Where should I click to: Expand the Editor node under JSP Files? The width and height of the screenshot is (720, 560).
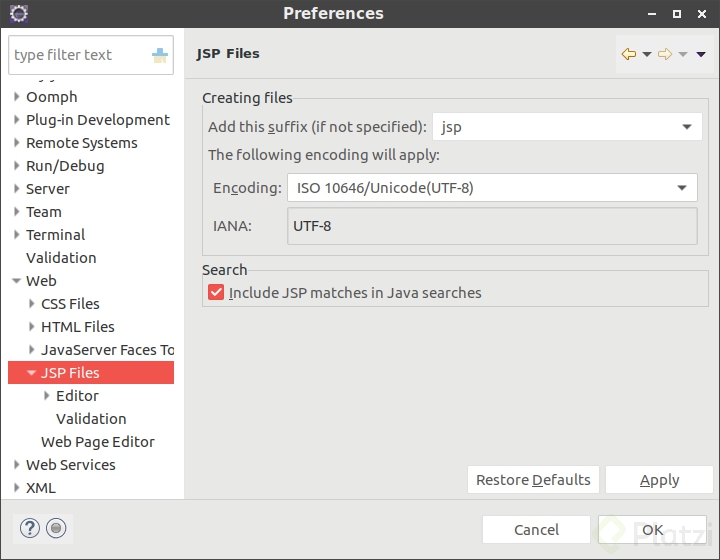click(47, 396)
